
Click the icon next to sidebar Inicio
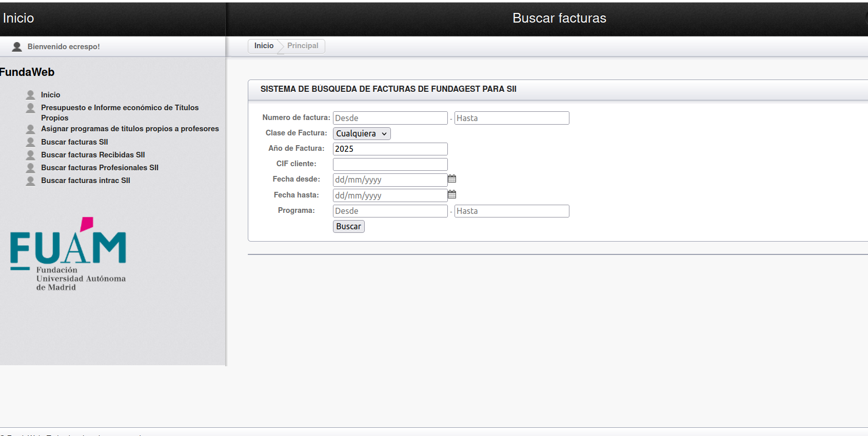pyautogui.click(x=31, y=95)
